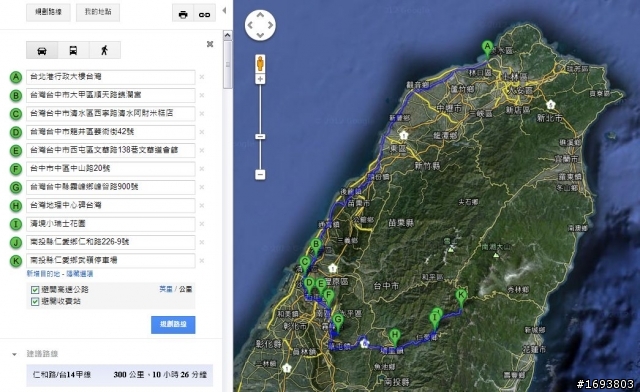This screenshot has width=640, height=392.
Task: Remove waypoint K with its X
Action: click(202, 261)
